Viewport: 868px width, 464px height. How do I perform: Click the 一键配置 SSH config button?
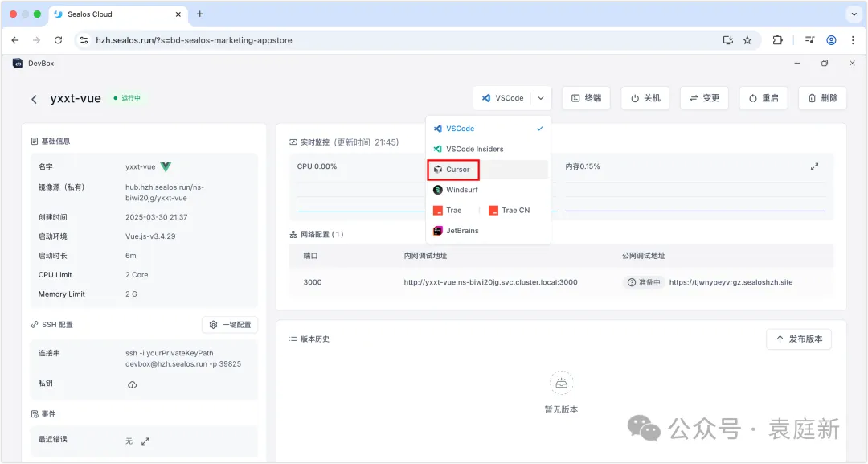coord(230,325)
